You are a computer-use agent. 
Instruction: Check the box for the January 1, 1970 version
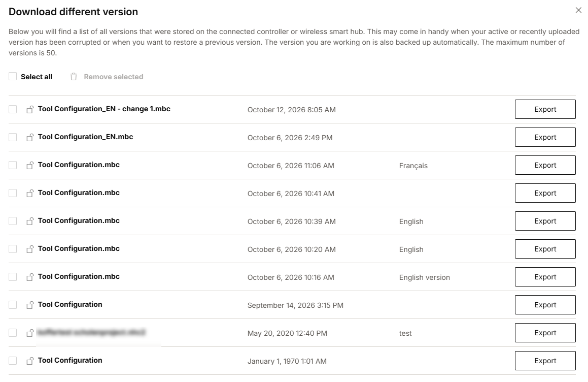(13, 360)
